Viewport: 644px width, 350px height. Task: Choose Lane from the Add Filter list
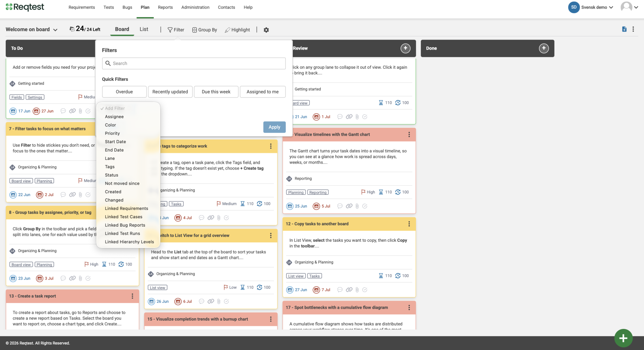[110, 159]
